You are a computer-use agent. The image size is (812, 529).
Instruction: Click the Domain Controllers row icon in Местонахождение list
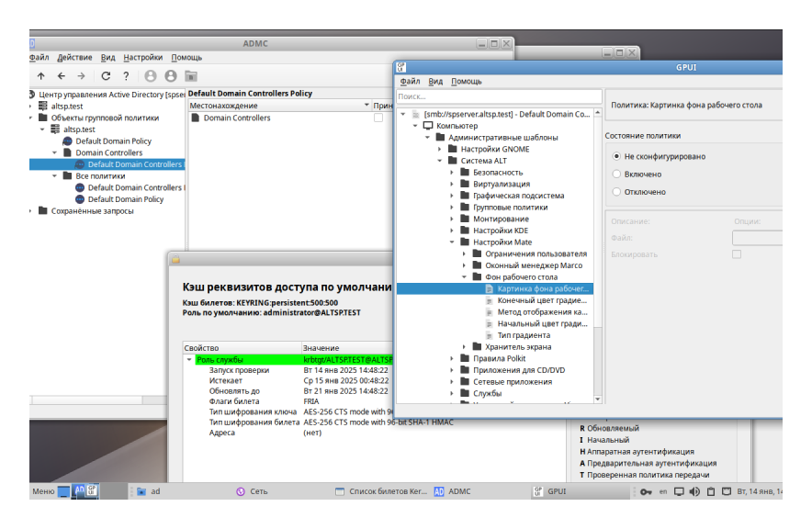tap(196, 118)
